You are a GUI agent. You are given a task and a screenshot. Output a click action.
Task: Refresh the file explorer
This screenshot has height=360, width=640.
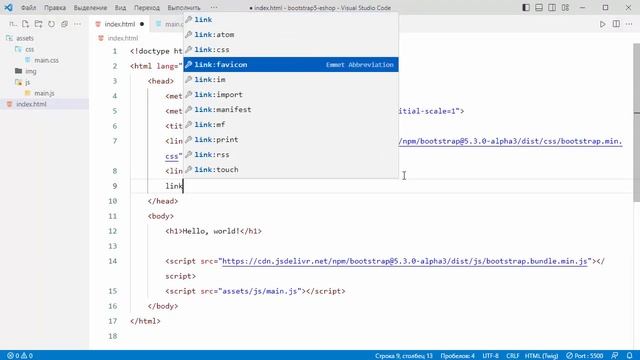coord(51,24)
